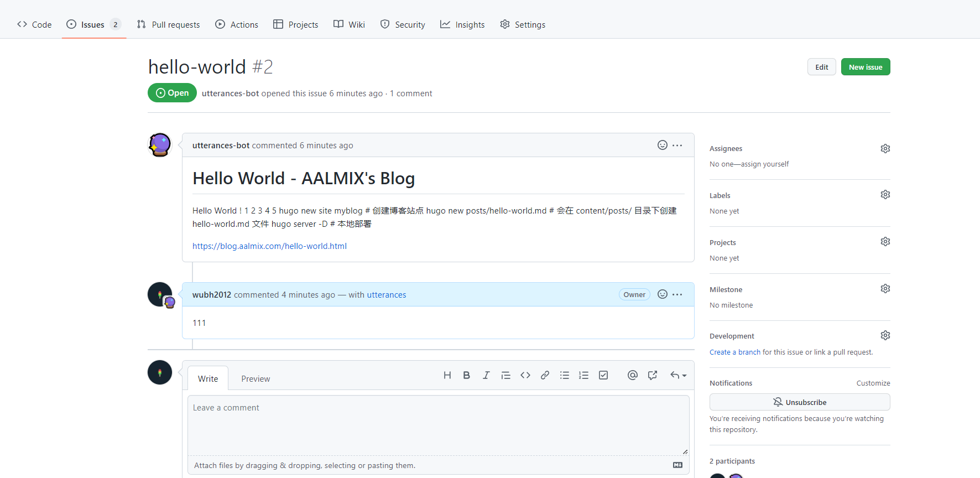Click the Heading formatting icon

point(447,375)
